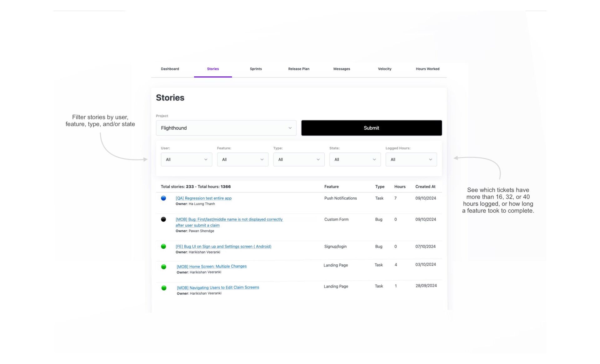Click Push Notifications feature cell

340,198
